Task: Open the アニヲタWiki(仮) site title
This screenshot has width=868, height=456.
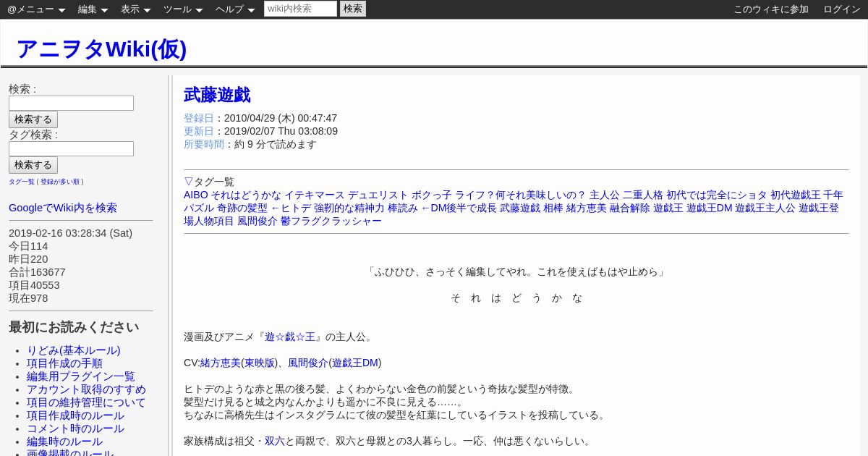Action: click(101, 48)
